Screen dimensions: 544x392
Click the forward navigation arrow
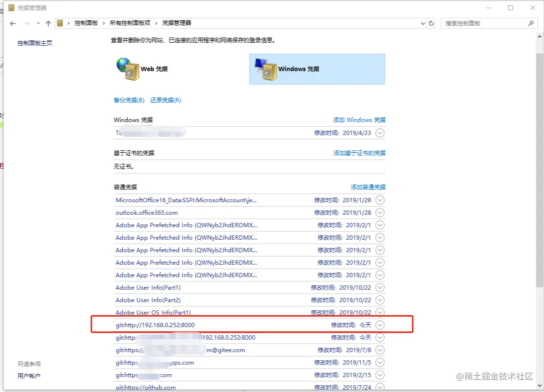point(27,24)
